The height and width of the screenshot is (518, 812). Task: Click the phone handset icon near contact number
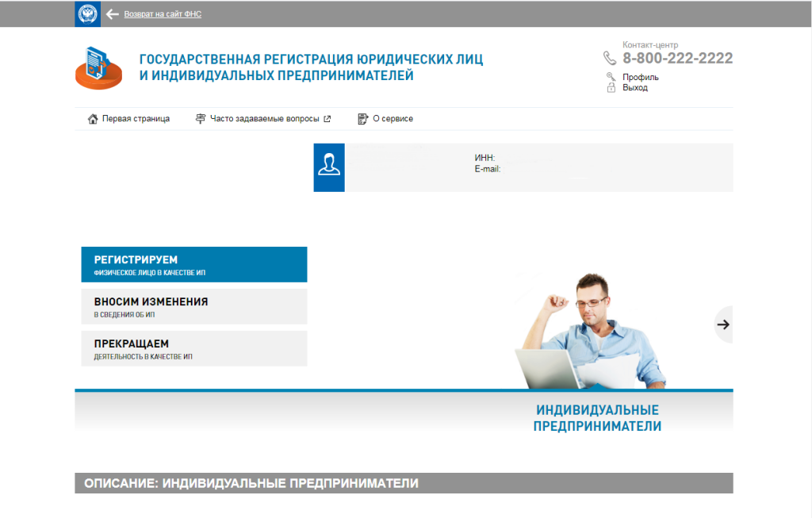tap(609, 58)
